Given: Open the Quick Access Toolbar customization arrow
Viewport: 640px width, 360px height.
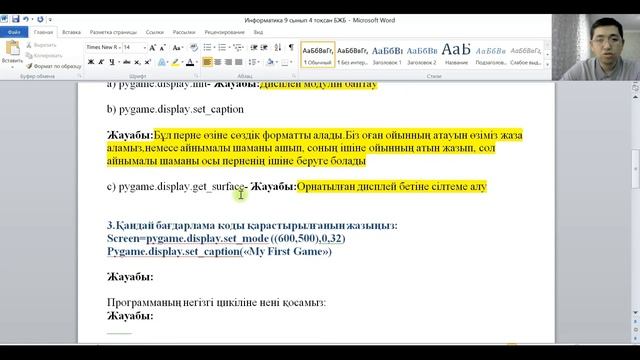Looking at the screenshot, I should (x=50, y=20).
